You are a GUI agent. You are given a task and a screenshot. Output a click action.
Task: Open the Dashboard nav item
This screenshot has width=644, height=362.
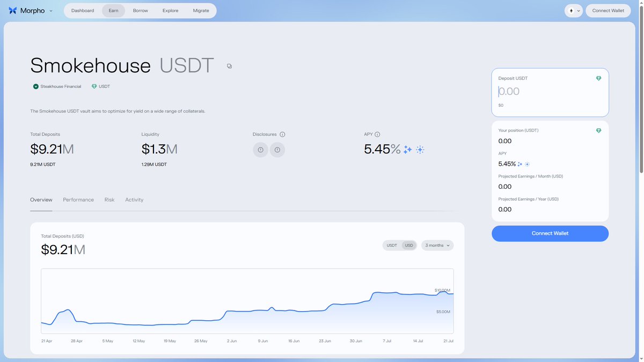(x=83, y=11)
